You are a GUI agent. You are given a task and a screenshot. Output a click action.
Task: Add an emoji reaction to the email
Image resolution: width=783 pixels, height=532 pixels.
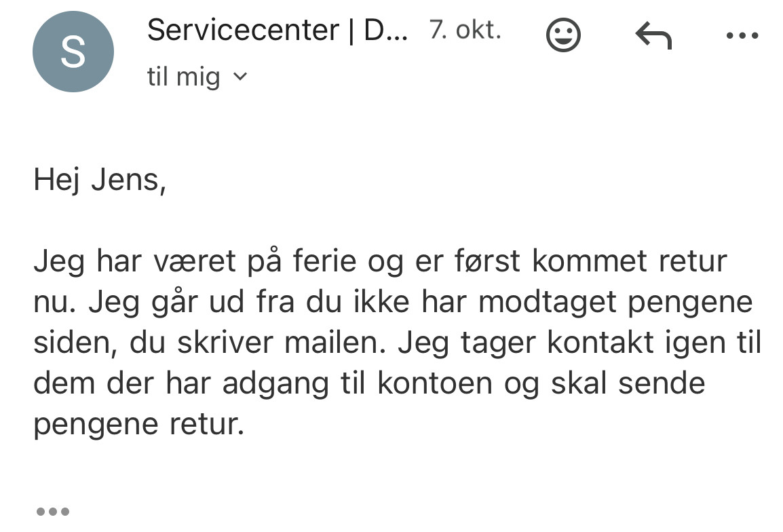[x=563, y=35]
